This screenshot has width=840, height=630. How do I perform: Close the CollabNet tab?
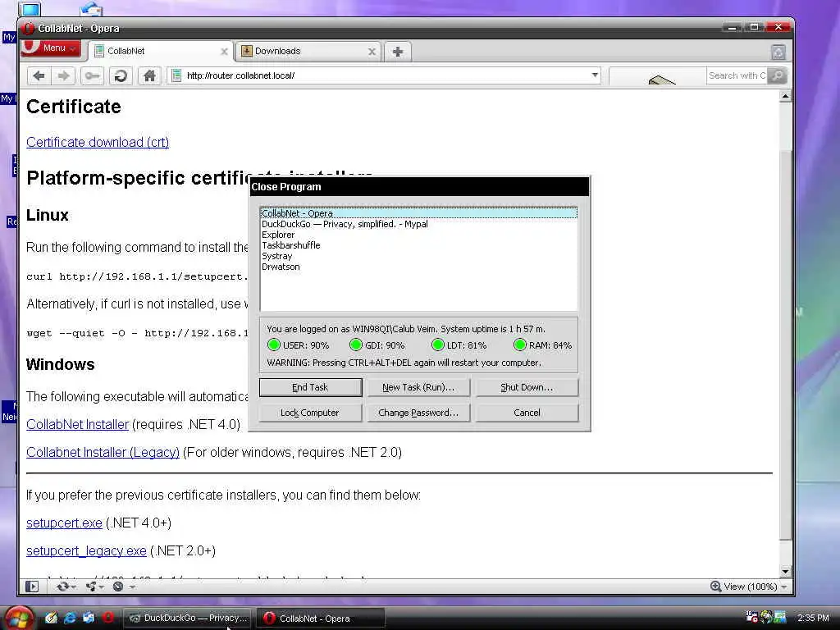(x=225, y=52)
